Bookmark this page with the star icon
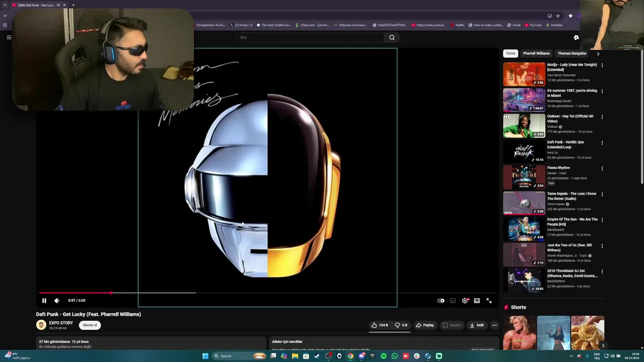Image resolution: width=644 pixels, height=362 pixels. 558,16
